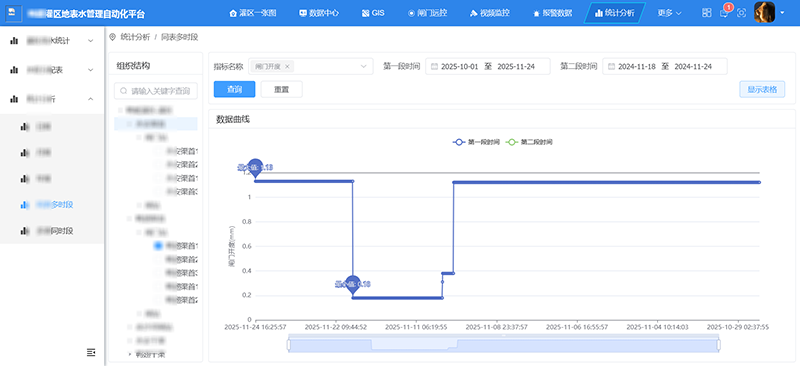The height and width of the screenshot is (366, 800).
Task: Collapse the open sidebar group with up chevron
Action: [x=52, y=99]
